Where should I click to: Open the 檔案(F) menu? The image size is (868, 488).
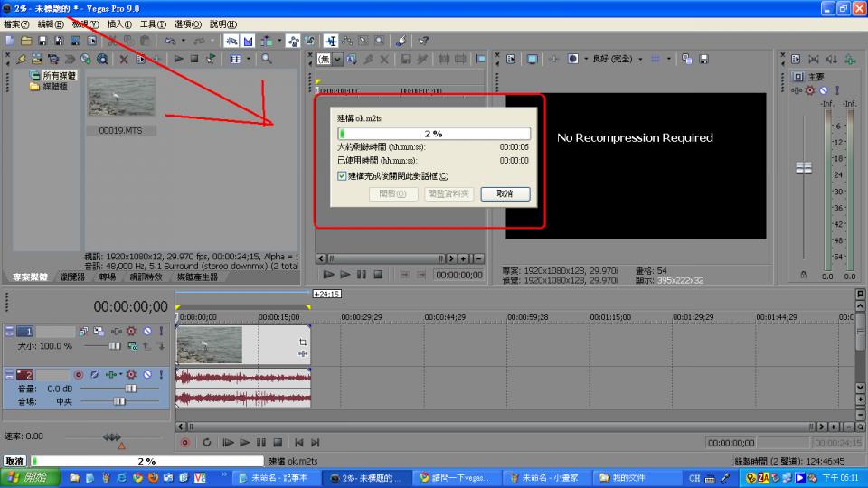(x=16, y=24)
